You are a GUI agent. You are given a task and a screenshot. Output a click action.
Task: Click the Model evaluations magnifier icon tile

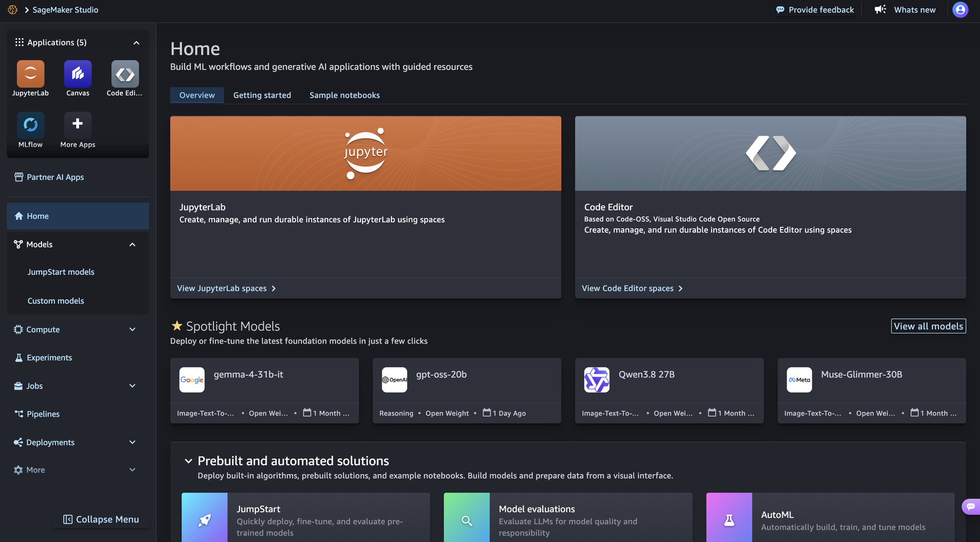pos(467,518)
